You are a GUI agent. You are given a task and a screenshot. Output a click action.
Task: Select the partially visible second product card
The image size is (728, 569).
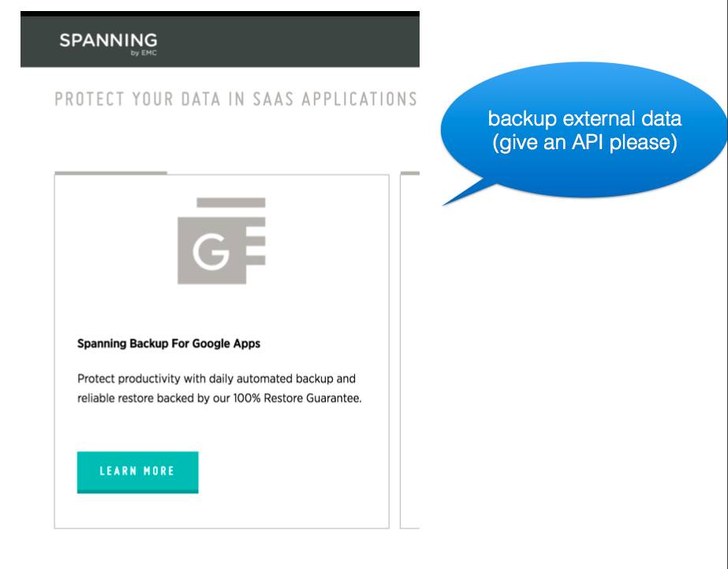(x=409, y=350)
